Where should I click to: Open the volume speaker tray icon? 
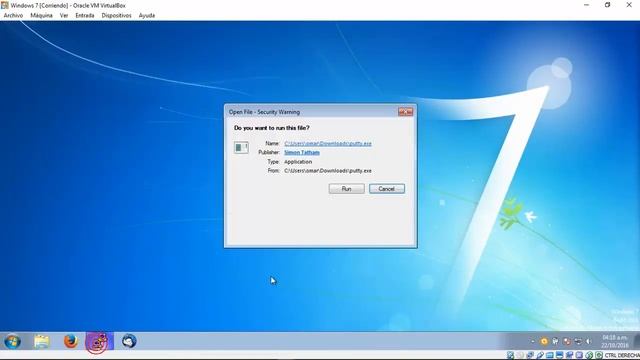tap(589, 341)
